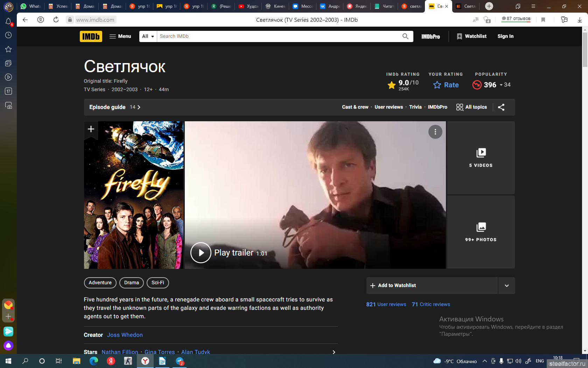Switch to the Кинем tab
This screenshot has height=368, width=588.
(x=275, y=6)
